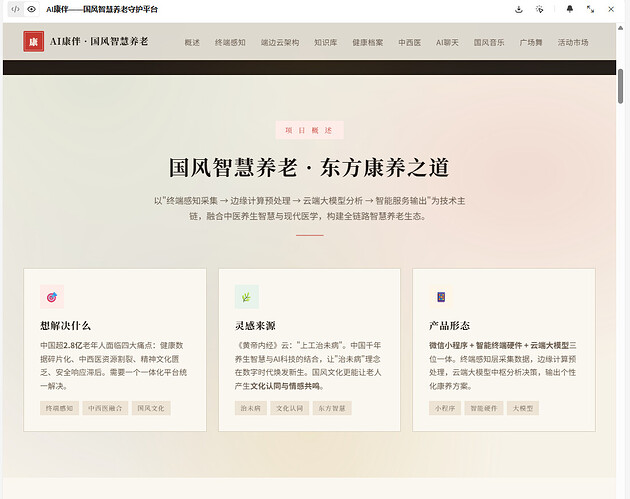
Task: Click the 中西医融合 tag
Action: click(105, 408)
